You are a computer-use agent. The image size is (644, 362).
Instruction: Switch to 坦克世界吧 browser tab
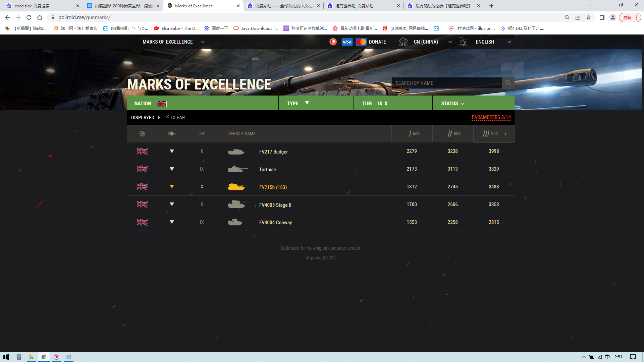click(x=363, y=6)
